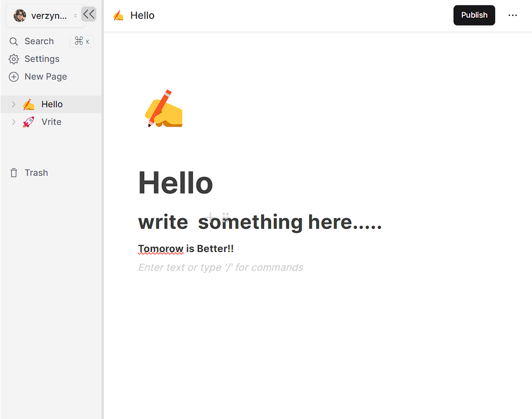Open the verzyn workspace switcher dropdown
This screenshot has width=532, height=419.
pyautogui.click(x=75, y=16)
